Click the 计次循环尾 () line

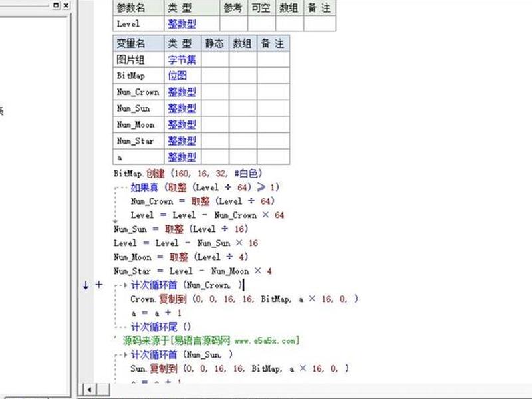coord(161,327)
